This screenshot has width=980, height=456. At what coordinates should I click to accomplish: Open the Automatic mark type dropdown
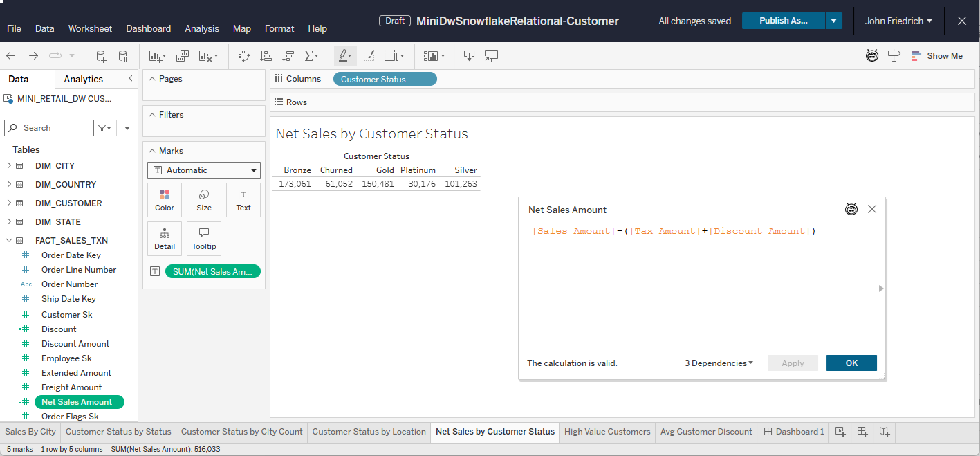[203, 170]
